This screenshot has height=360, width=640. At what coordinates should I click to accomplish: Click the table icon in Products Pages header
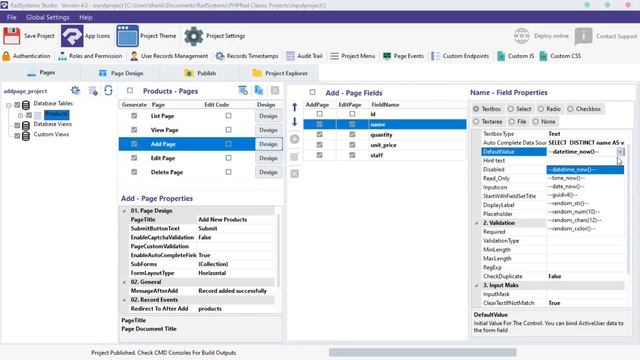click(x=243, y=90)
